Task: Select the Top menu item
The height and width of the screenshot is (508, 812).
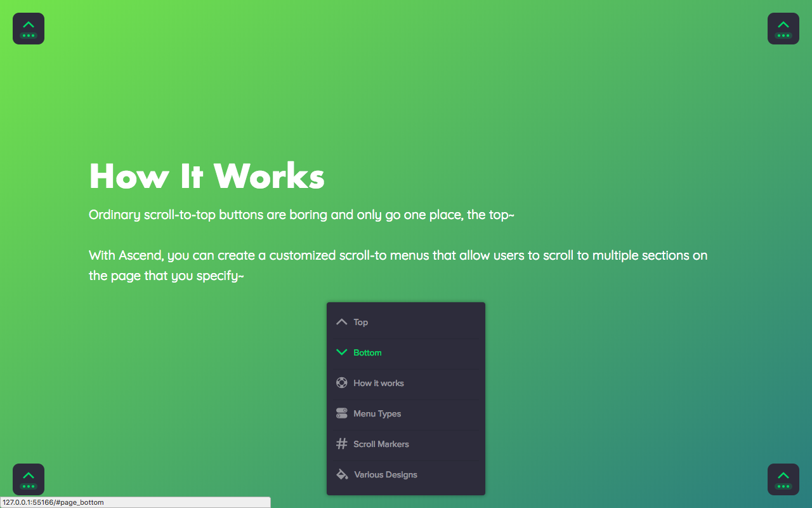Action: tap(406, 322)
